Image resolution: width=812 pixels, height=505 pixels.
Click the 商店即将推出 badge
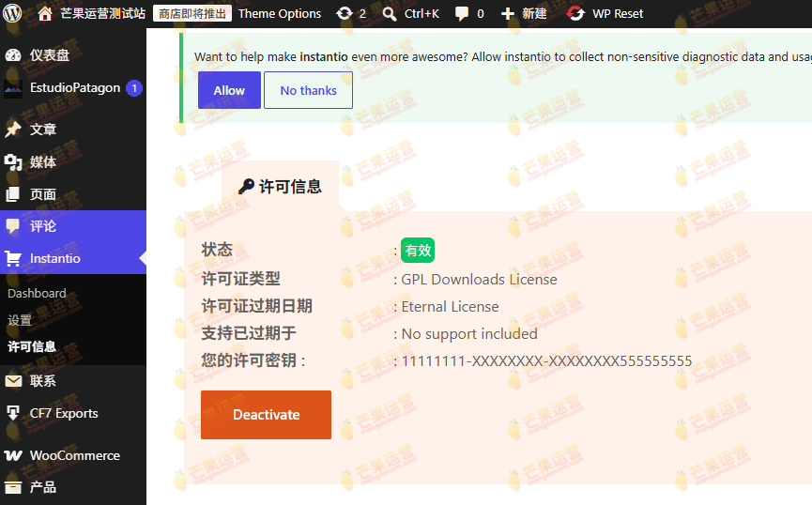click(192, 13)
